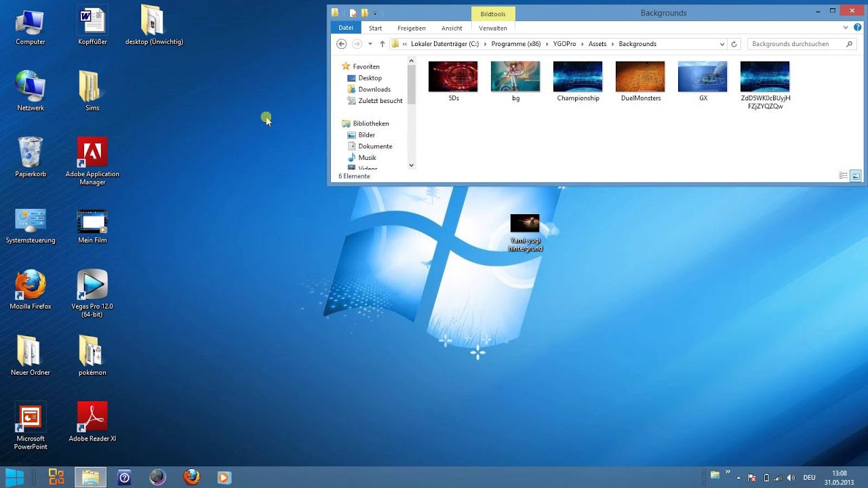The height and width of the screenshot is (488, 868).
Task: Open the question mark app in taskbar
Action: (x=124, y=477)
